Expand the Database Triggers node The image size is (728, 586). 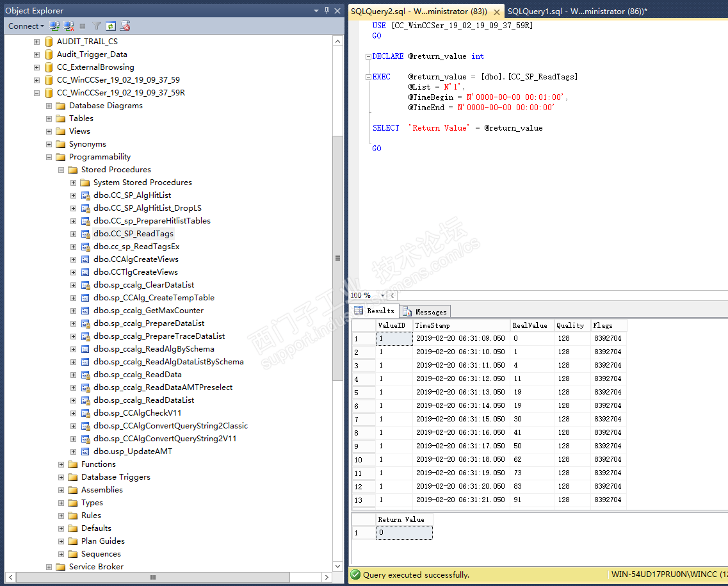[x=61, y=477]
